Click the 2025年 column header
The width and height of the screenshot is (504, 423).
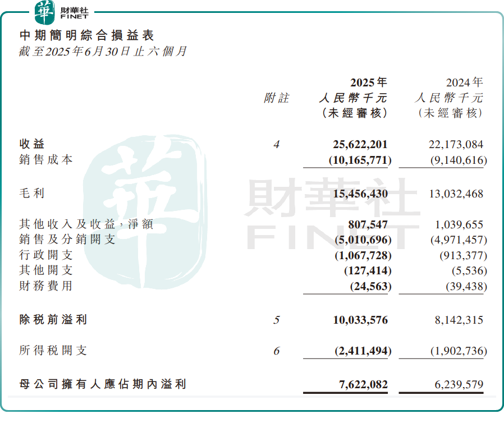(369, 82)
